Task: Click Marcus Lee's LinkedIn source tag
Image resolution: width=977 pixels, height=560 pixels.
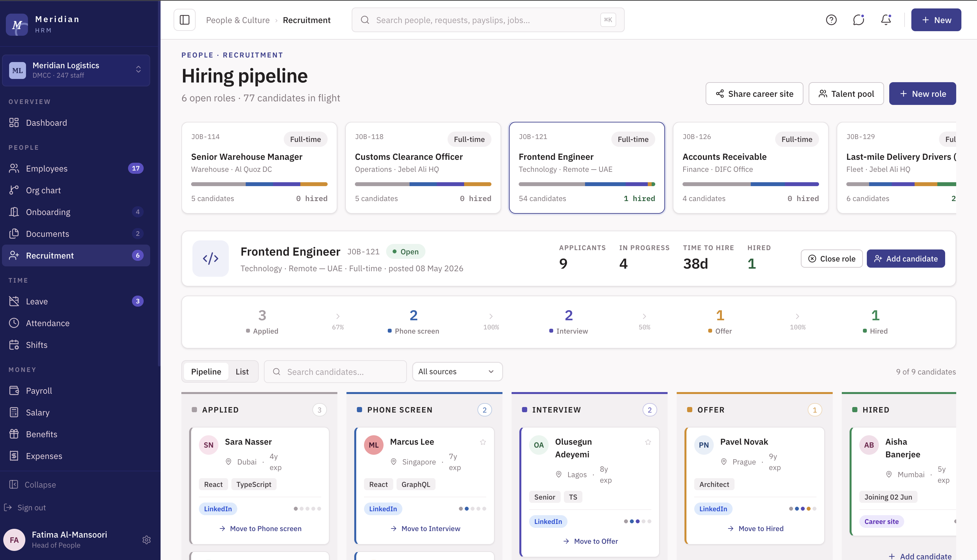Action: click(383, 509)
